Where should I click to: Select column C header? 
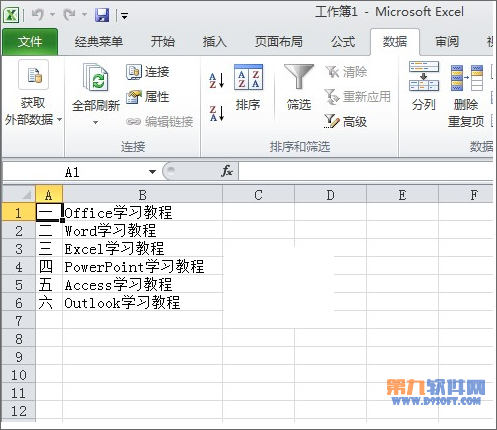(x=258, y=195)
